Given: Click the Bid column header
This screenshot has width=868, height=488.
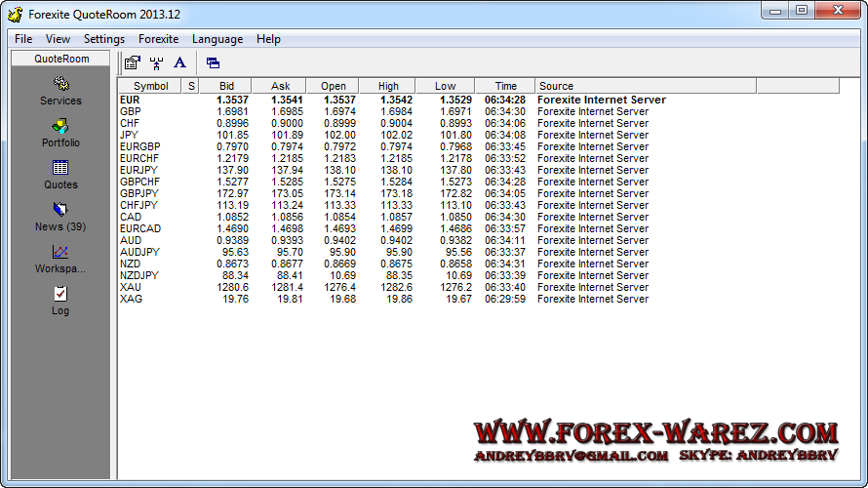Looking at the screenshot, I should click(226, 86).
